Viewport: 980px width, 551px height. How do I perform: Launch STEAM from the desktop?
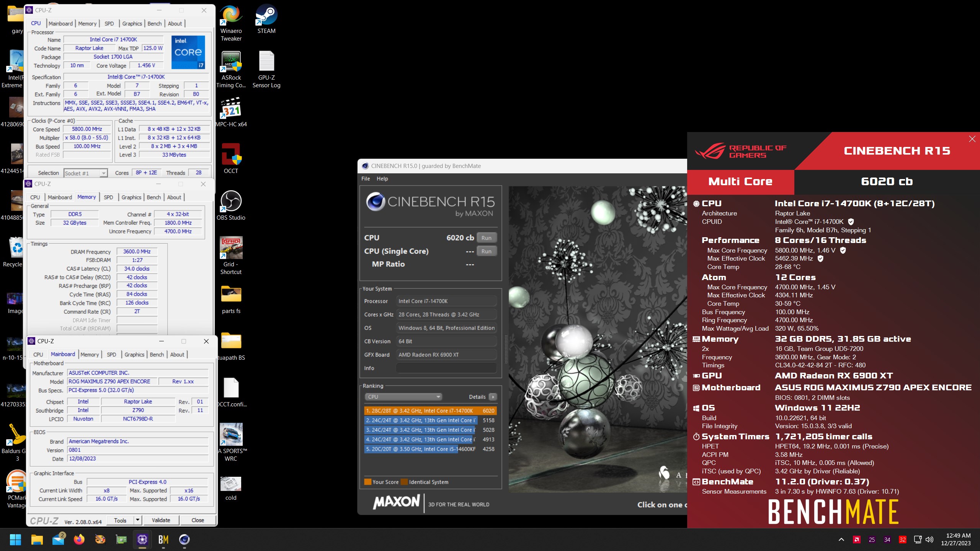point(266,19)
